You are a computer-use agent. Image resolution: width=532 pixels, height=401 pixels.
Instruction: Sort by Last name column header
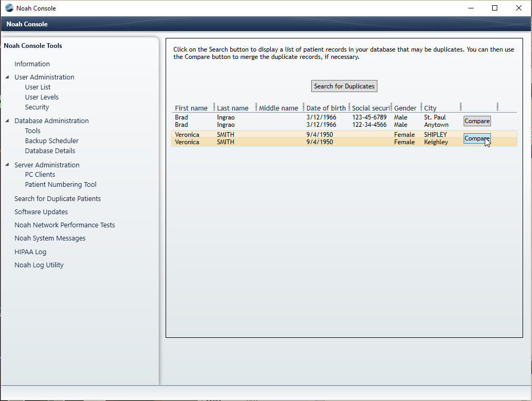point(232,108)
